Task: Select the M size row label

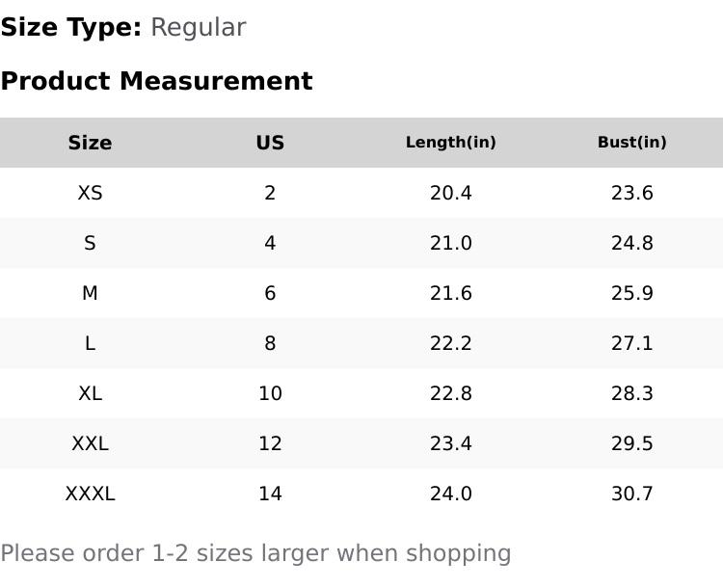Action: tap(90, 293)
